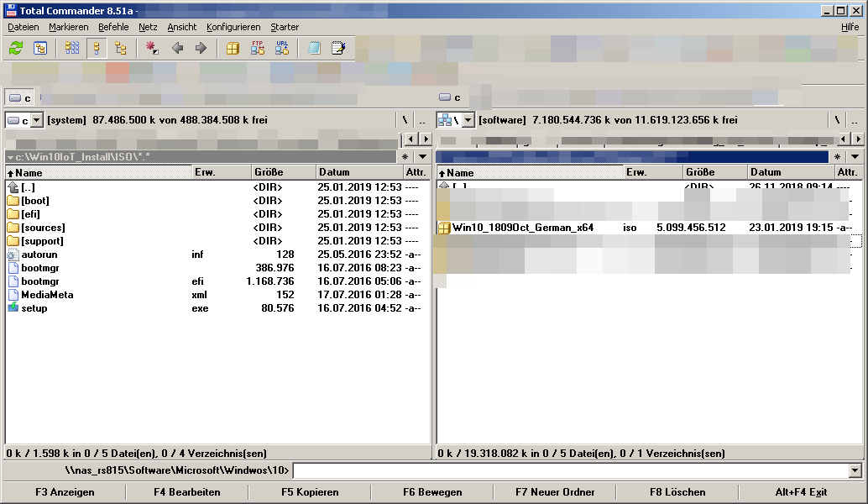Click the Pack files toolbar icon
Screen dimensions: 868x504
(233, 48)
